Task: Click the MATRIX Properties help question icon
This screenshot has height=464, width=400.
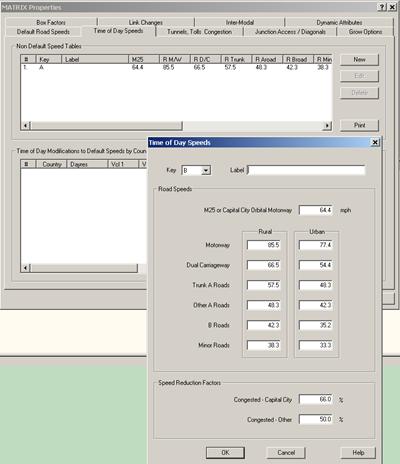Action: pyautogui.click(x=382, y=7)
